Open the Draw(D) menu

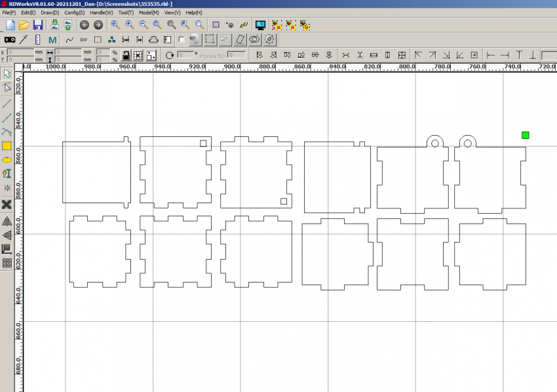50,12
